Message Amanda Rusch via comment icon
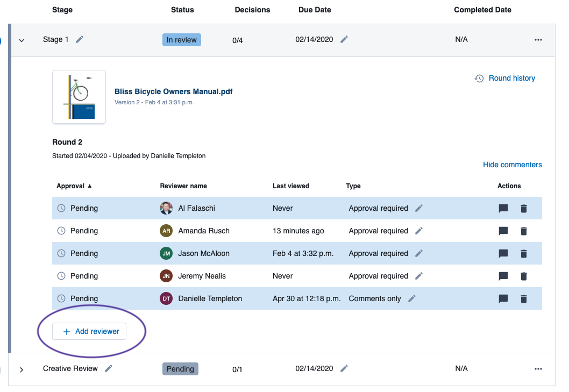The image size is (569, 392). [503, 231]
